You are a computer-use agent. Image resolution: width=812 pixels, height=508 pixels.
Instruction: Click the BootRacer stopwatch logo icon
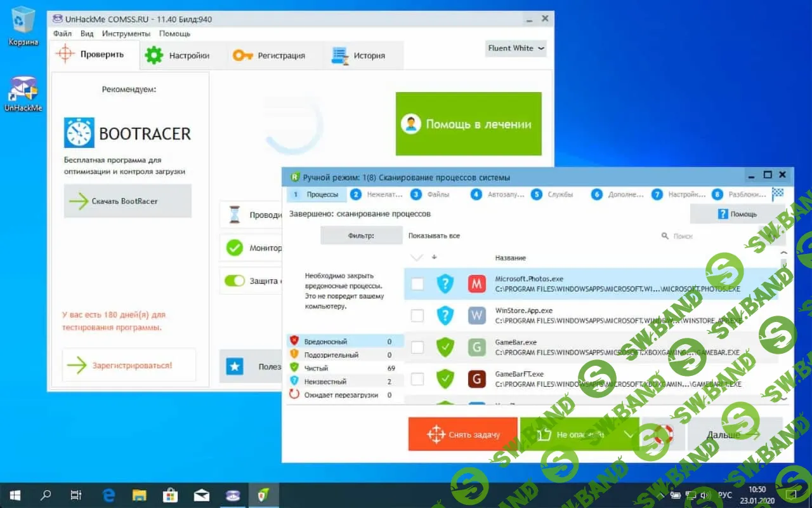(79, 133)
